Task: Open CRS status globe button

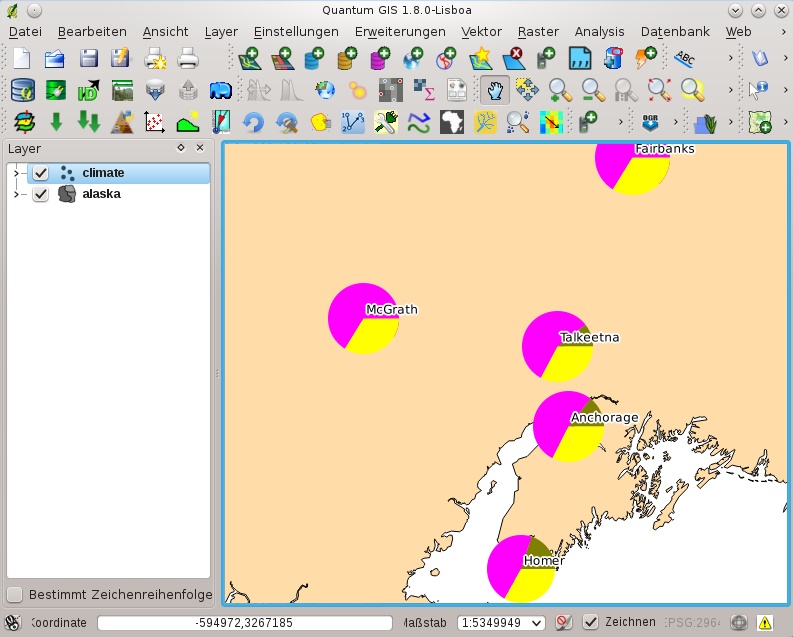Action: click(x=739, y=622)
